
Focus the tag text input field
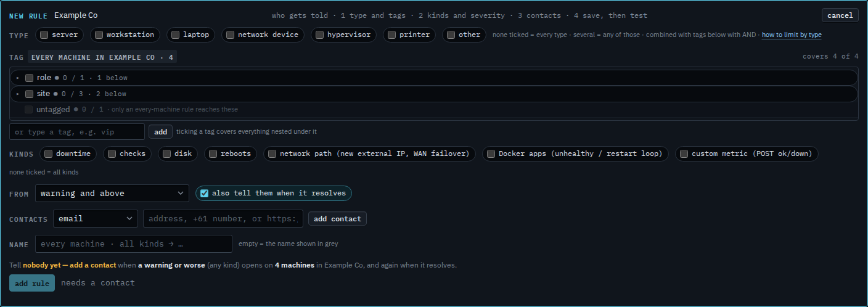coord(77,132)
